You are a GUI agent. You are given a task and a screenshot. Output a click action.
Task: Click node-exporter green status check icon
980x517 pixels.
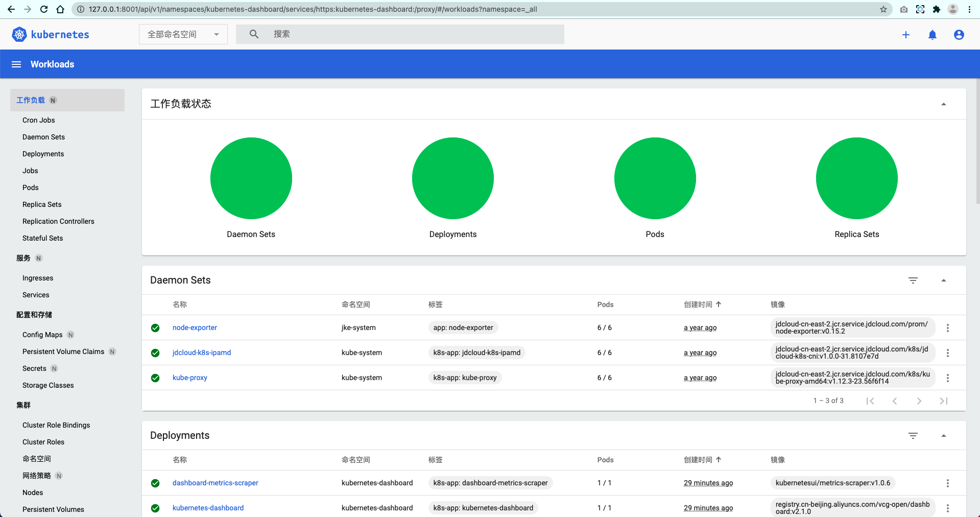click(155, 328)
